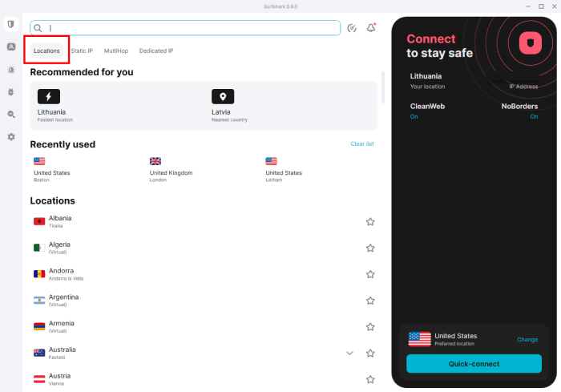
Task: Select Albania Tirana location row
Action: coord(204,222)
